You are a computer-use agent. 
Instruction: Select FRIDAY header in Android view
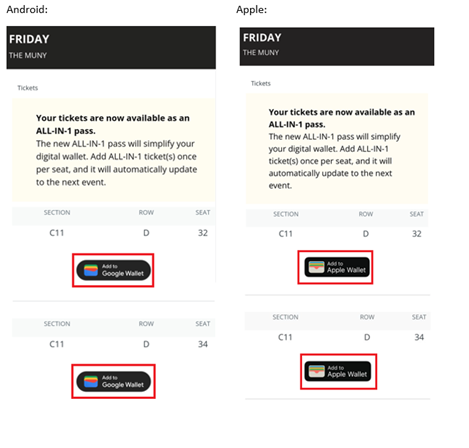coord(29,39)
